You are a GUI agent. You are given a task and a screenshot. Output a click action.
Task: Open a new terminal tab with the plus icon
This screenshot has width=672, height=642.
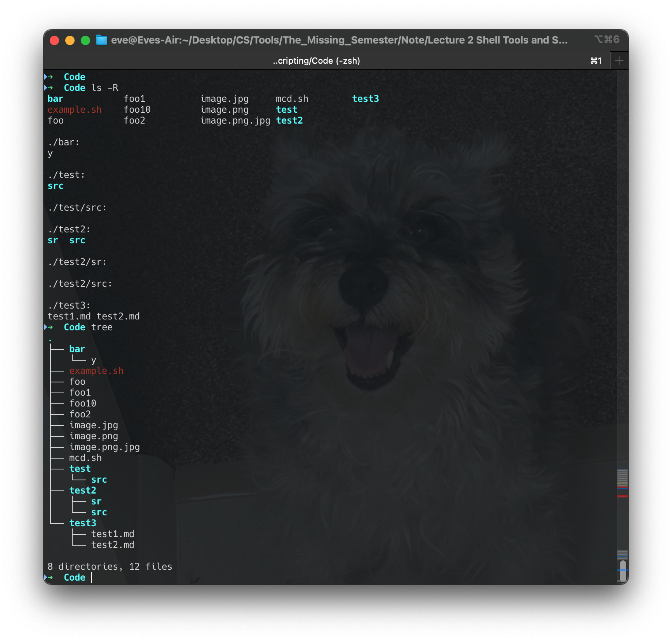click(619, 60)
